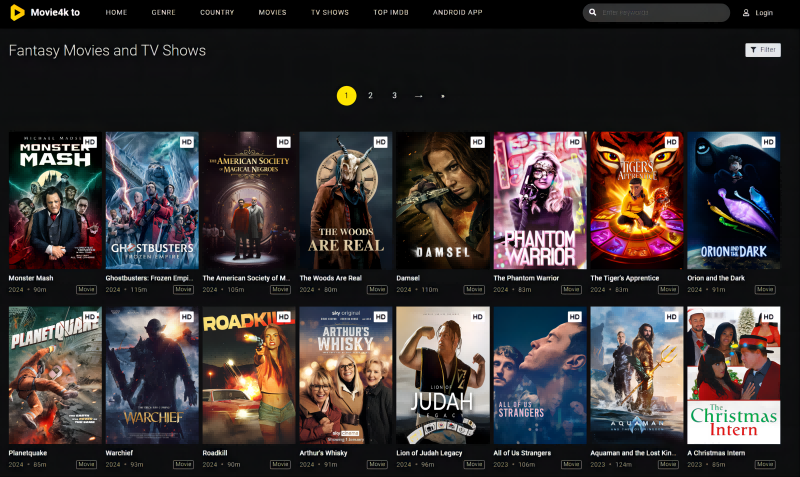Click the Login link
Screen dimensions: 800x477
tap(764, 13)
